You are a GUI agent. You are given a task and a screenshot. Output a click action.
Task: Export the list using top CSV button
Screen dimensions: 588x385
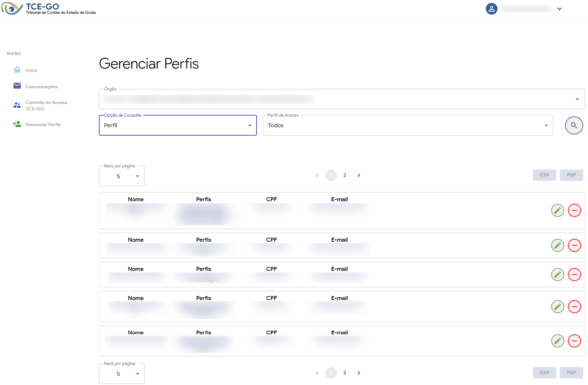[544, 175]
